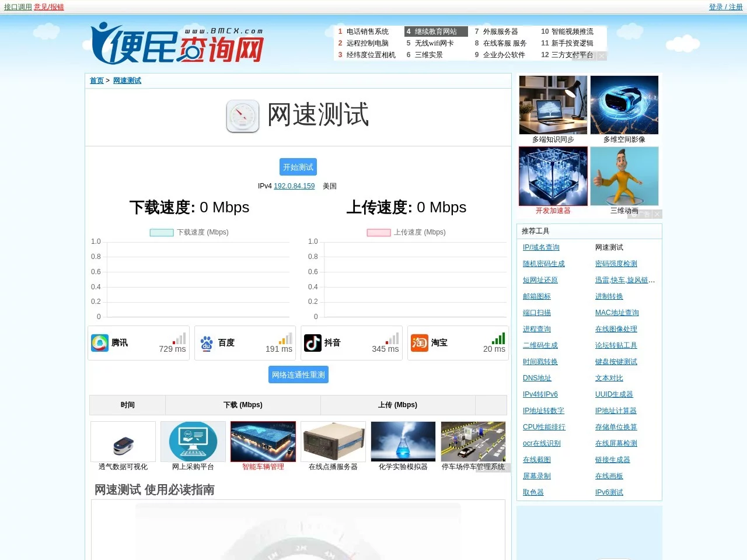Click the 二维码生成 tool link
747x560 pixels.
pyautogui.click(x=540, y=345)
